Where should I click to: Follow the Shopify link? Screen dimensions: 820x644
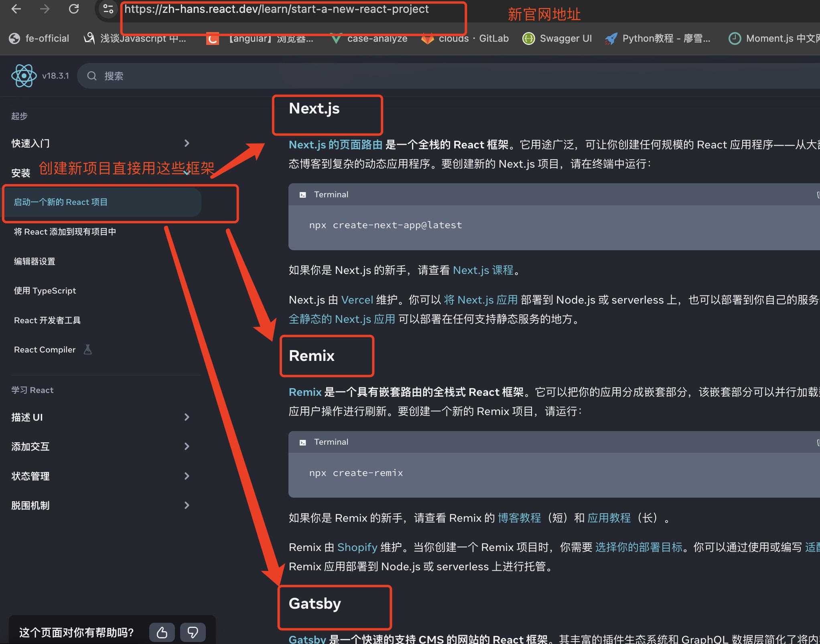click(x=357, y=547)
